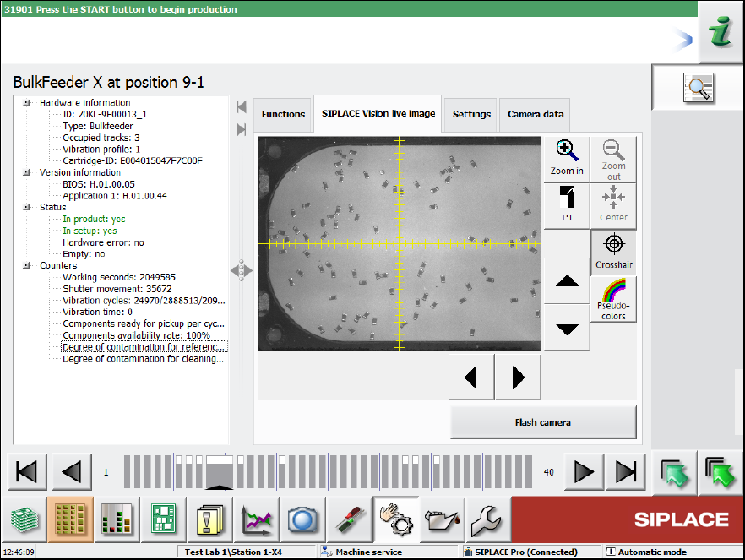Collapse the Version information tree node
745x560 pixels.
point(26,172)
